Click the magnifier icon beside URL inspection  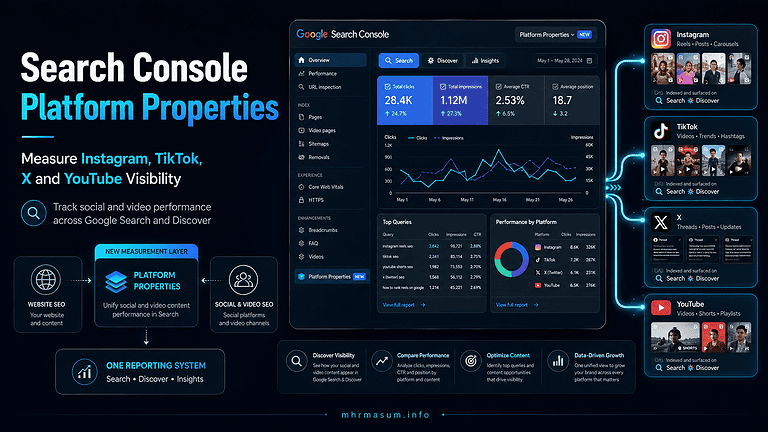click(x=301, y=87)
